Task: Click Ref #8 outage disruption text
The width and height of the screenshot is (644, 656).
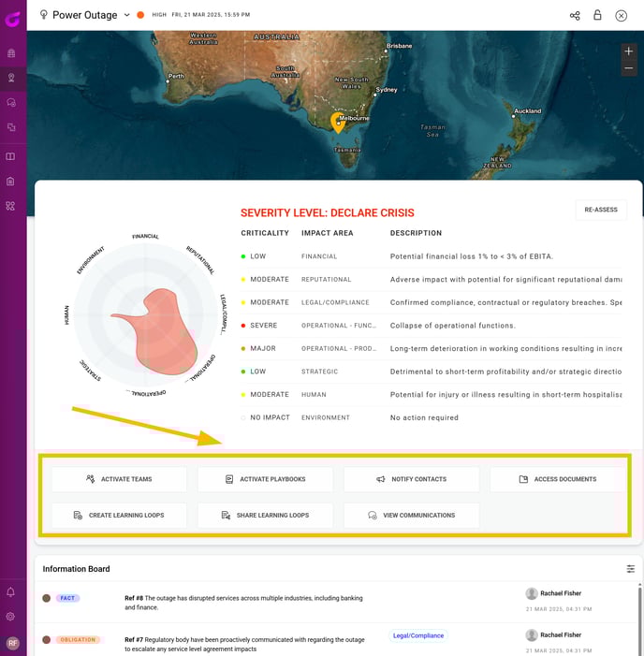Action: pyautogui.click(x=243, y=603)
